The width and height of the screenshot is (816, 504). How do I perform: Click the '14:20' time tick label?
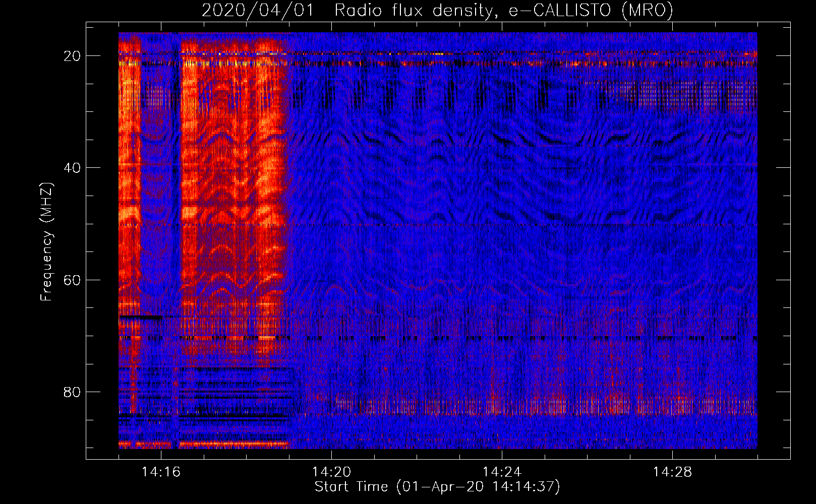click(x=331, y=472)
